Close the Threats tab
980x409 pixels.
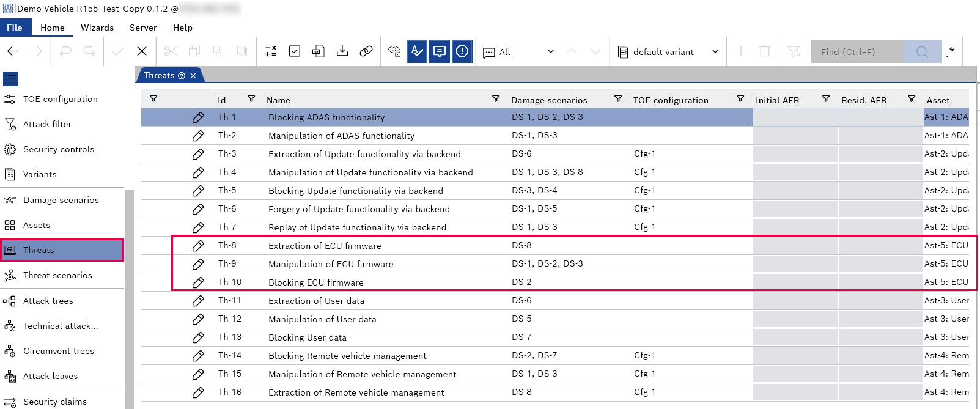(x=193, y=75)
